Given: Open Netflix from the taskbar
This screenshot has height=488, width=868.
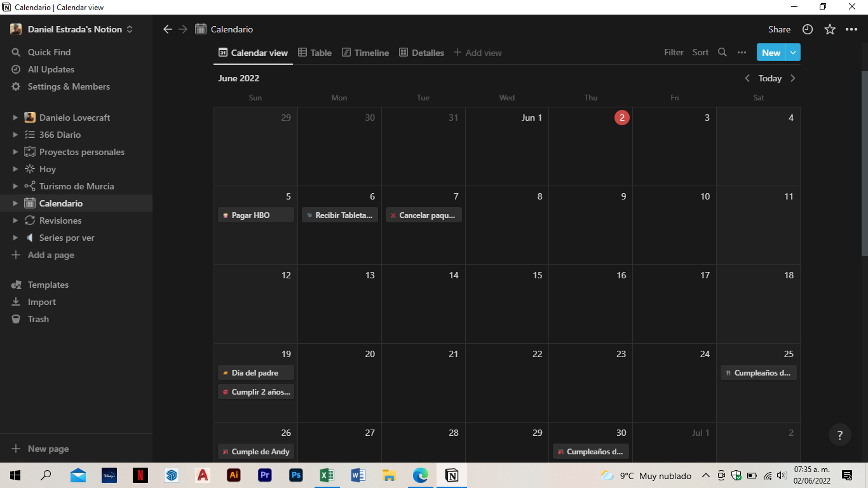Looking at the screenshot, I should coord(140,475).
